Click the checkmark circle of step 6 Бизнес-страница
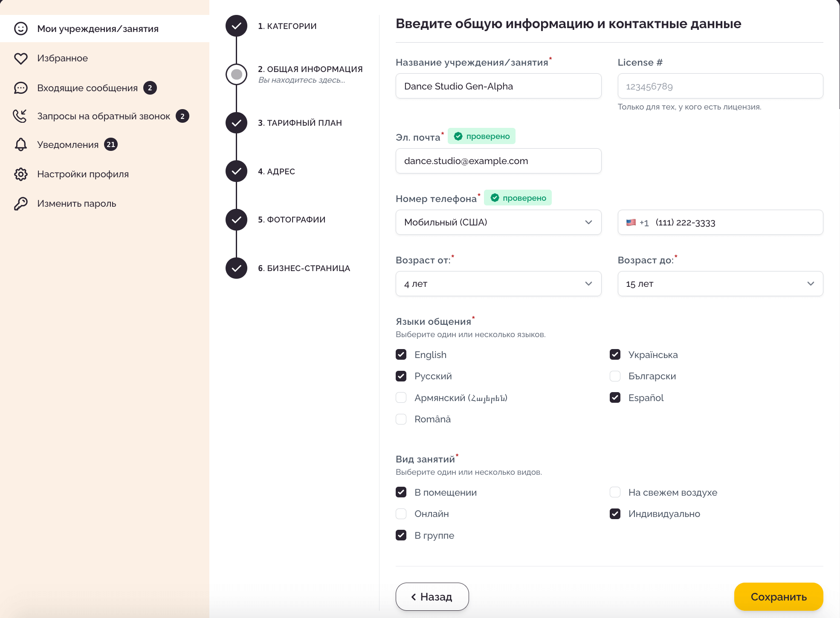The image size is (840, 618). point(236,268)
